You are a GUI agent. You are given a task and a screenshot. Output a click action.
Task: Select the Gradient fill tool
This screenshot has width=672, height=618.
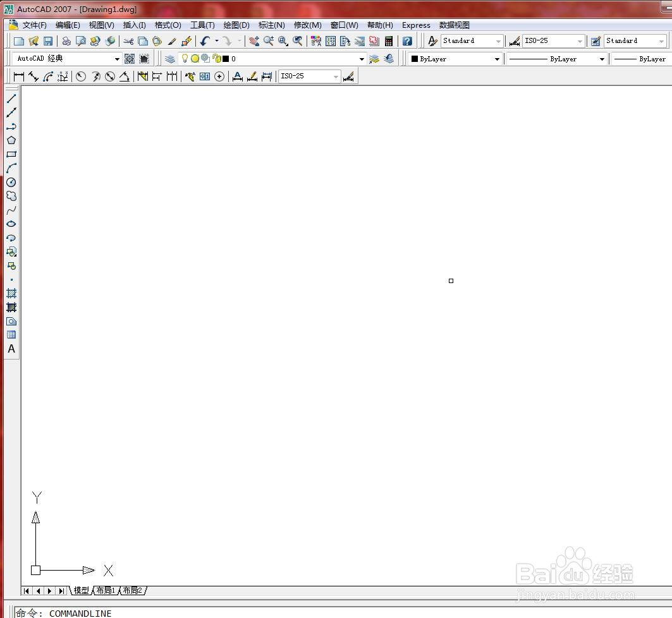point(11,308)
